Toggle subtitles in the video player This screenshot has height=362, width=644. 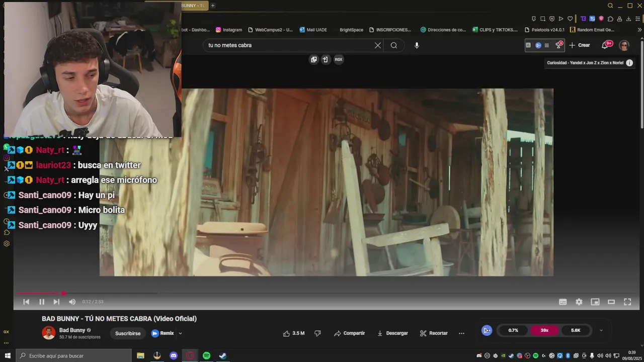(x=563, y=302)
